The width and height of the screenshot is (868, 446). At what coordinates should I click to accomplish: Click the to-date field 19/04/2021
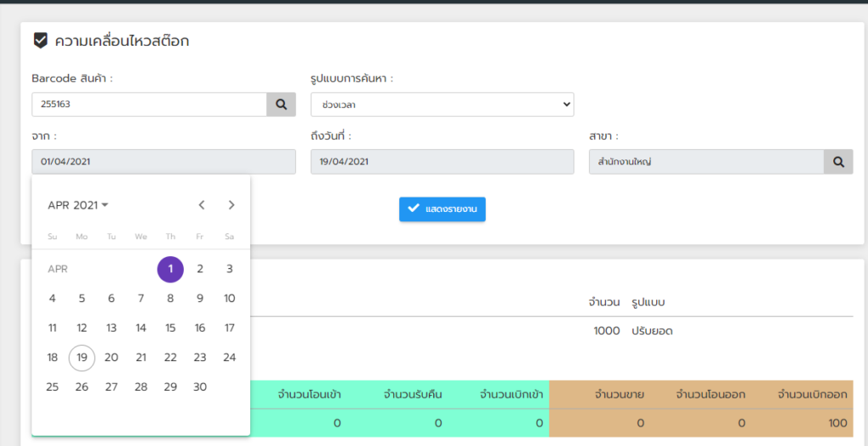click(442, 162)
